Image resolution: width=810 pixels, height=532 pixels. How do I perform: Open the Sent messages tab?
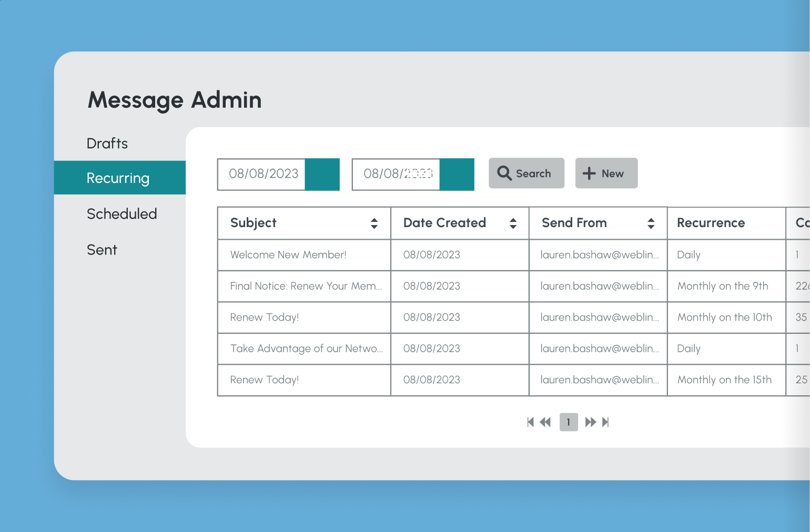coord(102,250)
